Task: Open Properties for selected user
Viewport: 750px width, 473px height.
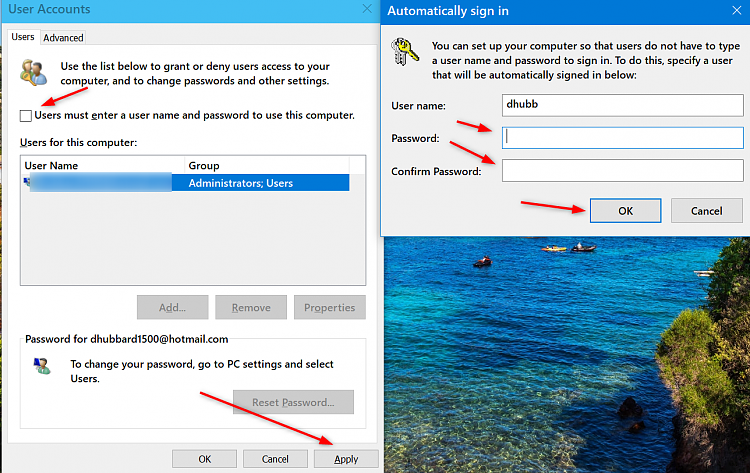Action: coord(330,308)
